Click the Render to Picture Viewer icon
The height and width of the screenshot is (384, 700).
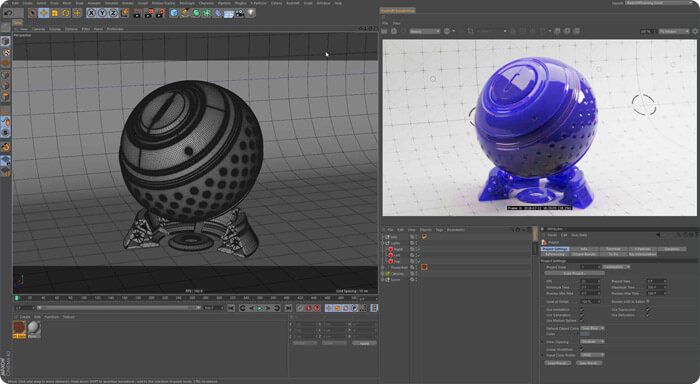[149, 13]
